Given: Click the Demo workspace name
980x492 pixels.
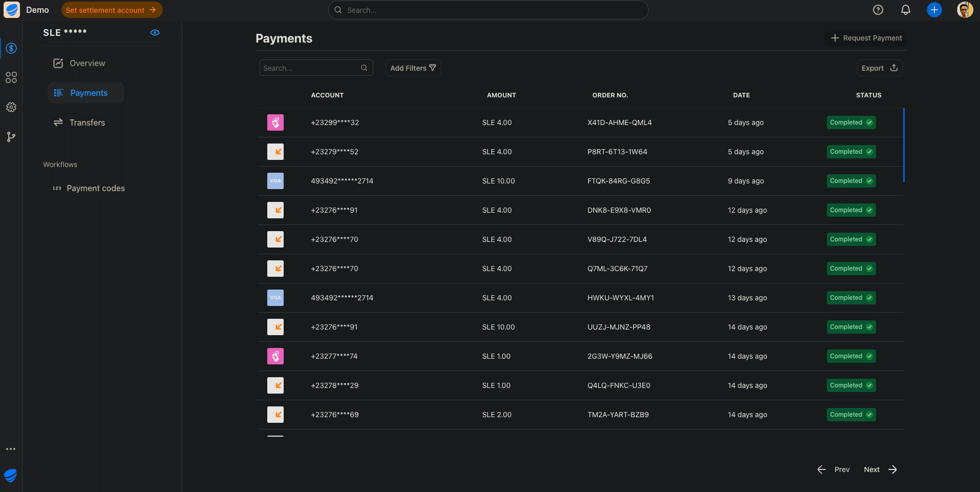Looking at the screenshot, I should 37,10.
